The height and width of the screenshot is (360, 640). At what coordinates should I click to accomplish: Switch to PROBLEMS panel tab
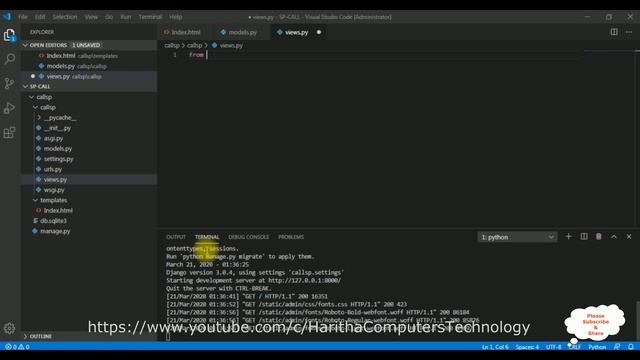[291, 237]
